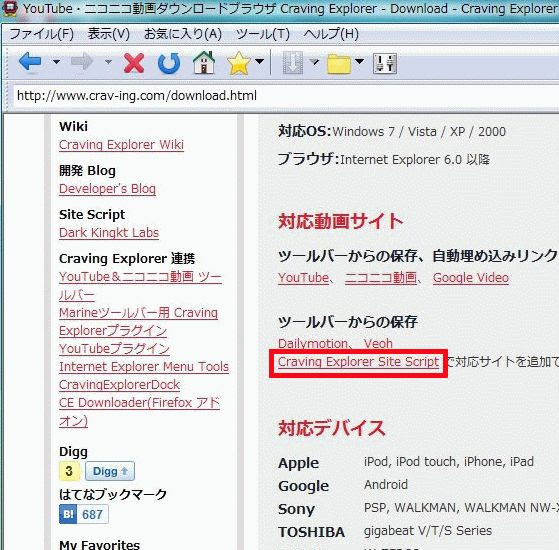Screen dimensions: 559x550
Task: Click the Sony device row label
Action: pyautogui.click(x=296, y=509)
